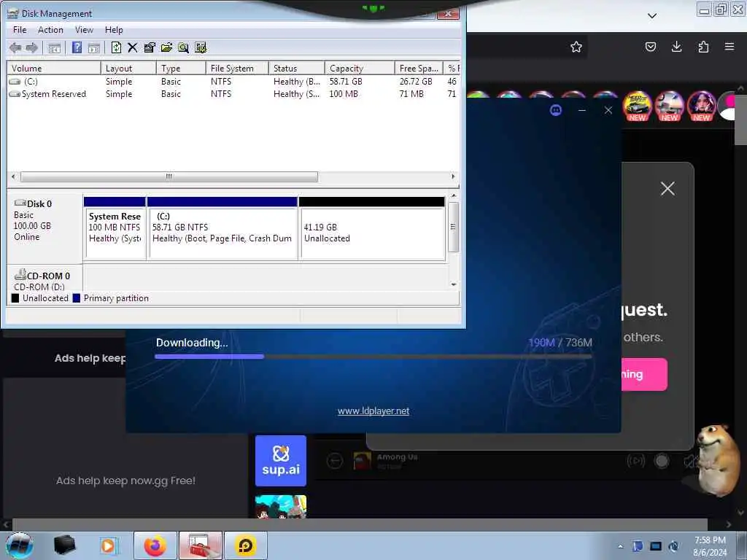
Task: Open the www.ldplayer.net link
Action: [373, 411]
